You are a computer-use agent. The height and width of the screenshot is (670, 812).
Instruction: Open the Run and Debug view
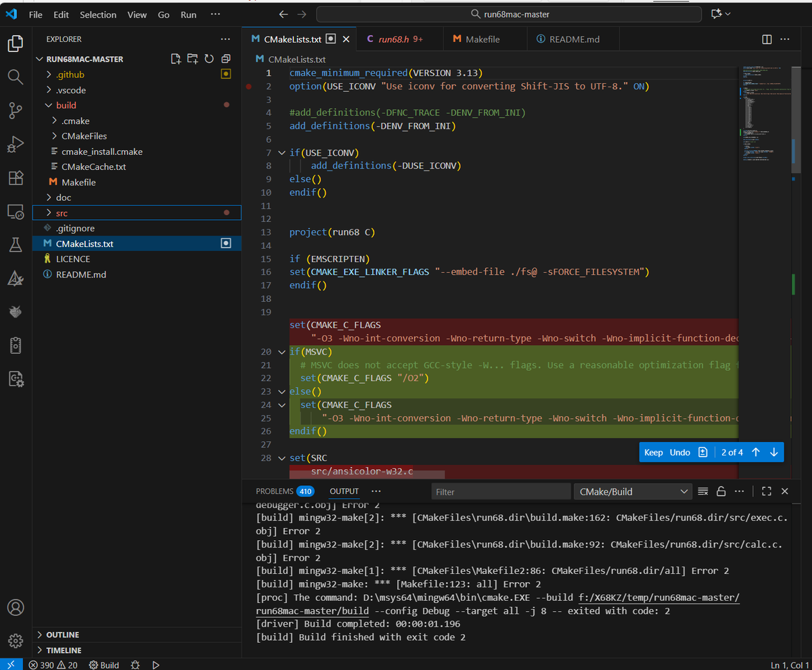point(16,144)
